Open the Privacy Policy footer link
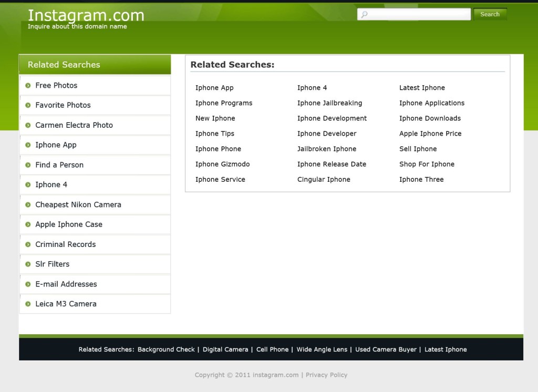This screenshot has width=538, height=392. point(326,375)
